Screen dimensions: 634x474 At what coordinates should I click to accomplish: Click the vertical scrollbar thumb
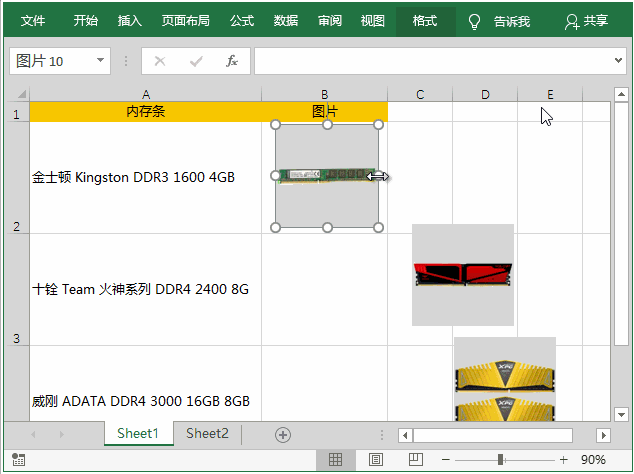[x=621, y=224]
